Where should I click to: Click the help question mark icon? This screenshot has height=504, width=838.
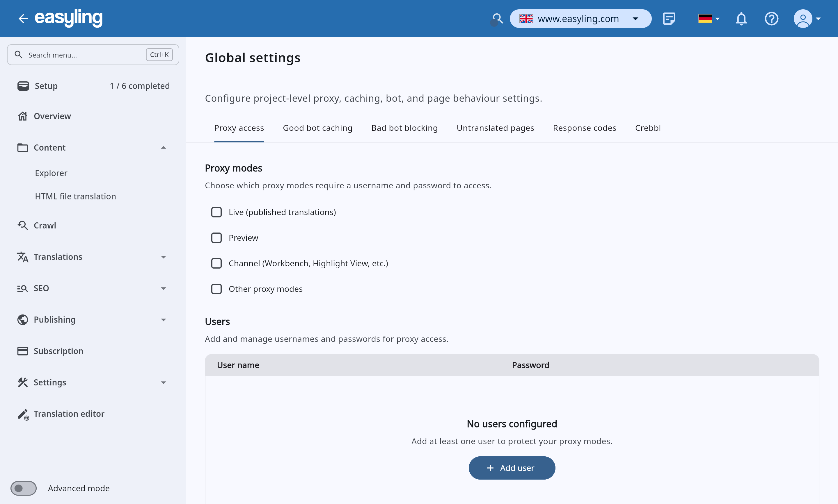click(x=771, y=18)
